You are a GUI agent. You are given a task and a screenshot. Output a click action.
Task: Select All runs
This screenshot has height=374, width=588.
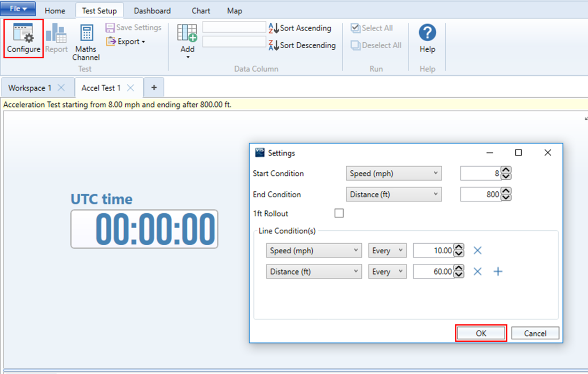(372, 28)
